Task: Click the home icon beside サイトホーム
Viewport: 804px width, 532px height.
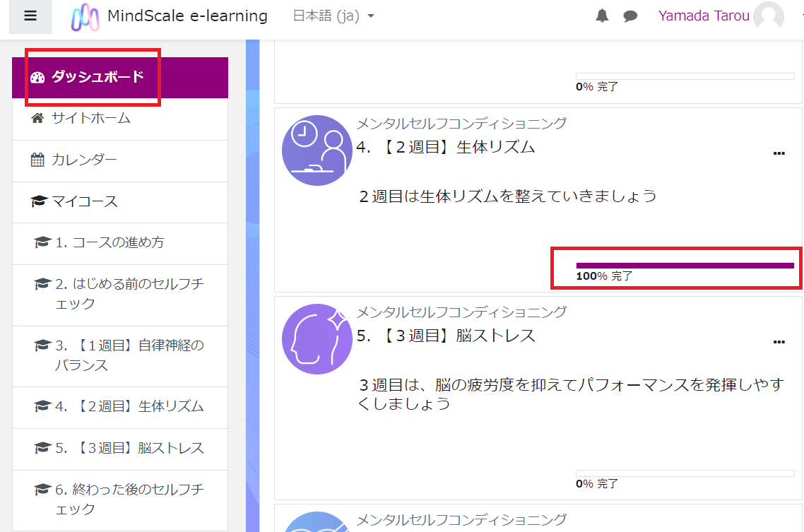Action: 37,119
